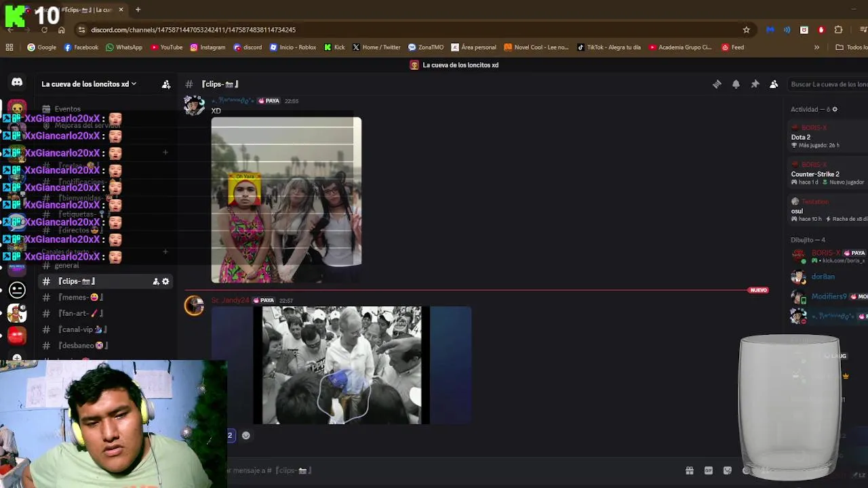Open the Threads icon in the channel header
The height and width of the screenshot is (488, 868).
tap(717, 84)
